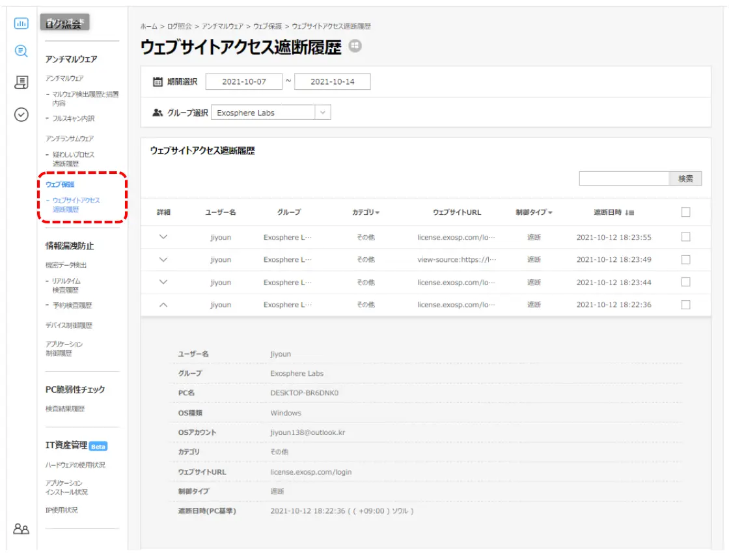Click the checkmark circle icon in sidebar
This screenshot has width=729, height=560.
click(21, 115)
